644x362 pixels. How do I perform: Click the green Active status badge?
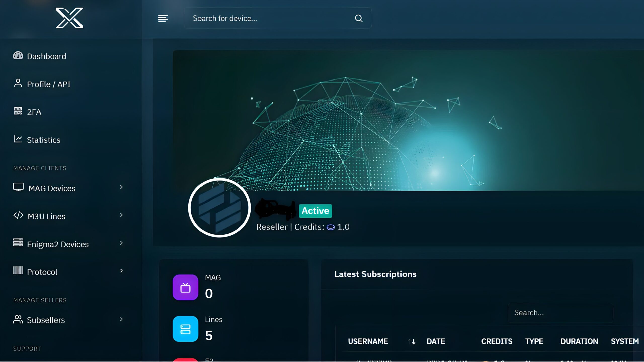coord(315,211)
